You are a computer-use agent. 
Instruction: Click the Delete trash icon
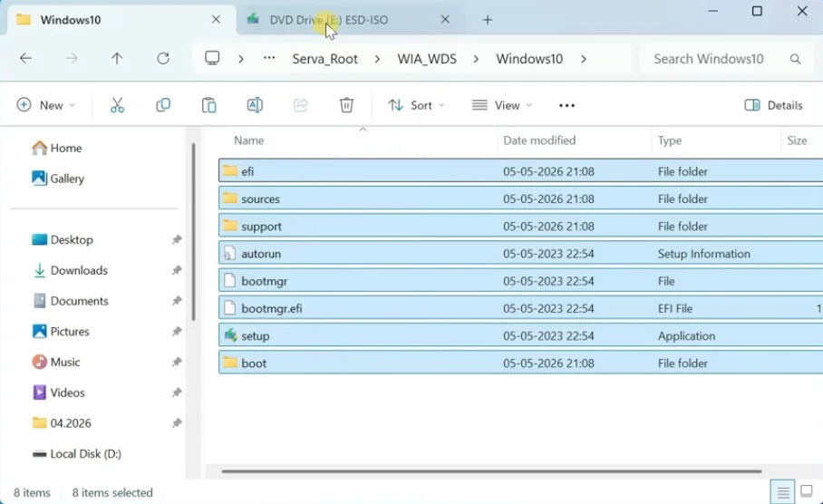pyautogui.click(x=346, y=105)
